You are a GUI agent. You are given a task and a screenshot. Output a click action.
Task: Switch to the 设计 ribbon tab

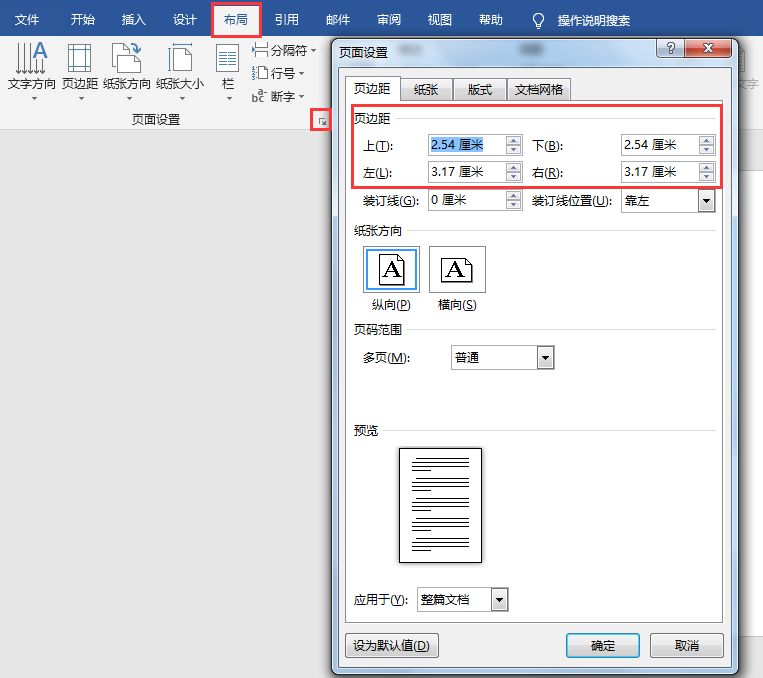(x=184, y=20)
